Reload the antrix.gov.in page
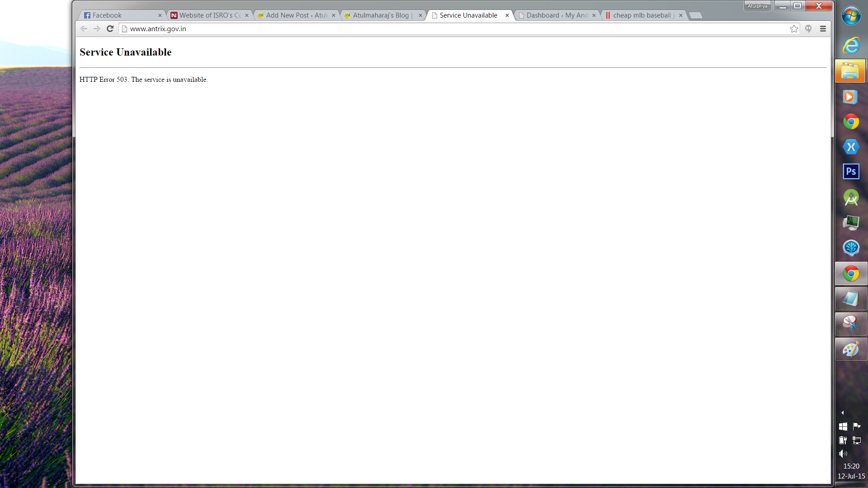The height and width of the screenshot is (488, 868). click(x=110, y=28)
